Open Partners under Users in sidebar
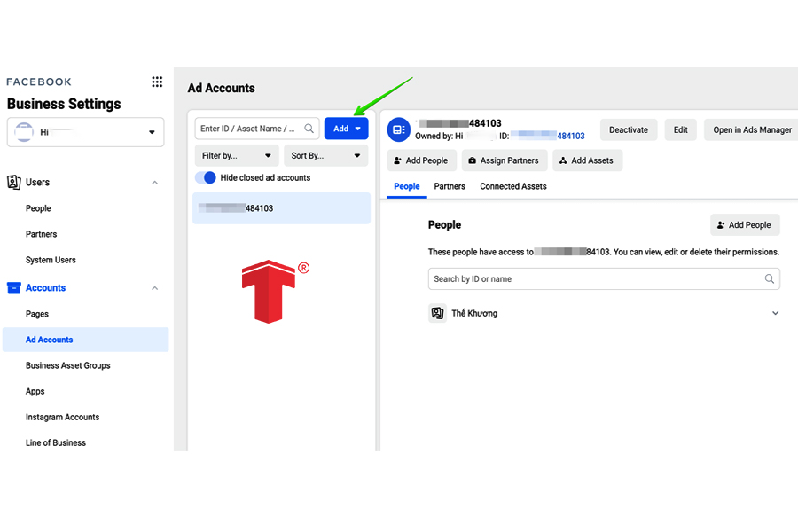The image size is (798, 532). (41, 234)
